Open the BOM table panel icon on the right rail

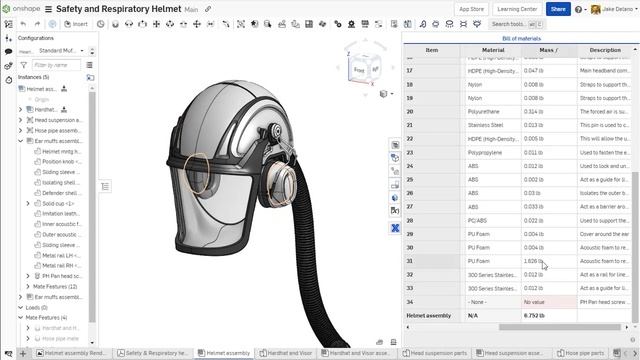tap(395, 145)
